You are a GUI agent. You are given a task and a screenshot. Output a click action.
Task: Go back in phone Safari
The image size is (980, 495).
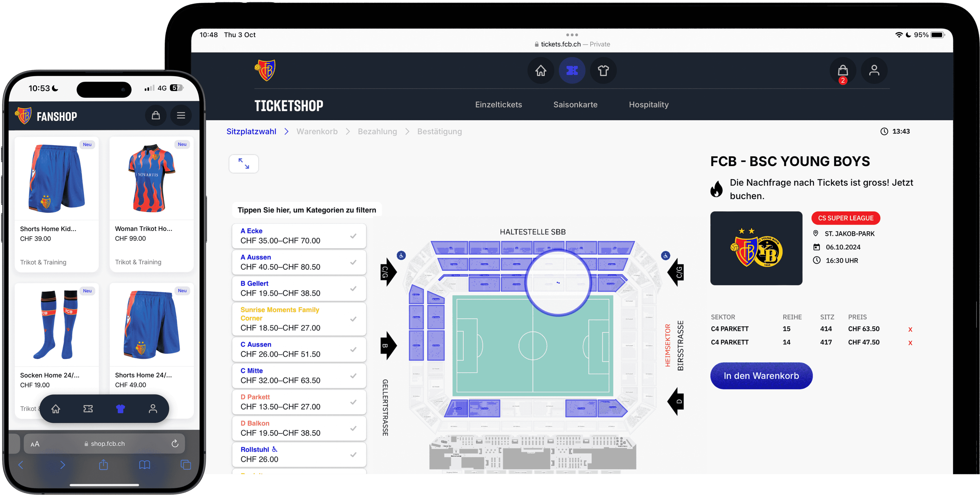click(x=20, y=465)
